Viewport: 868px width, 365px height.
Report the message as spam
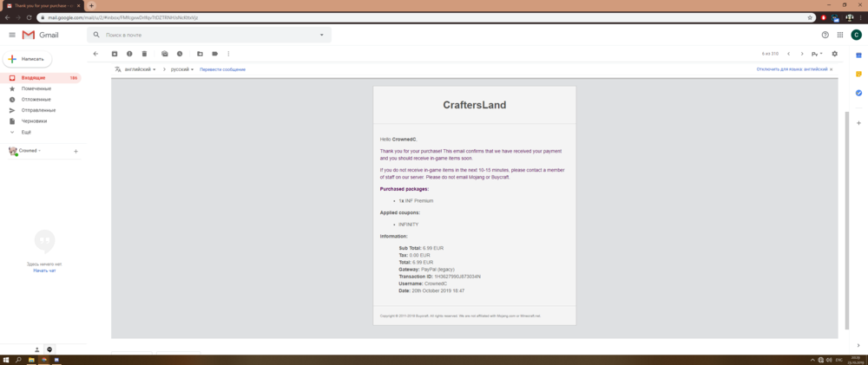point(129,54)
